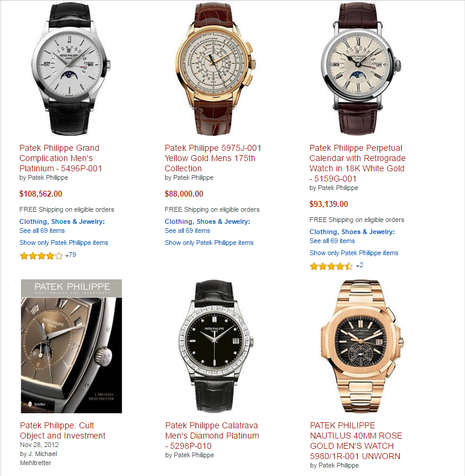Click the star rating on Perpetual Calendar watch
Screen dimensions: 465x476
coord(331,266)
